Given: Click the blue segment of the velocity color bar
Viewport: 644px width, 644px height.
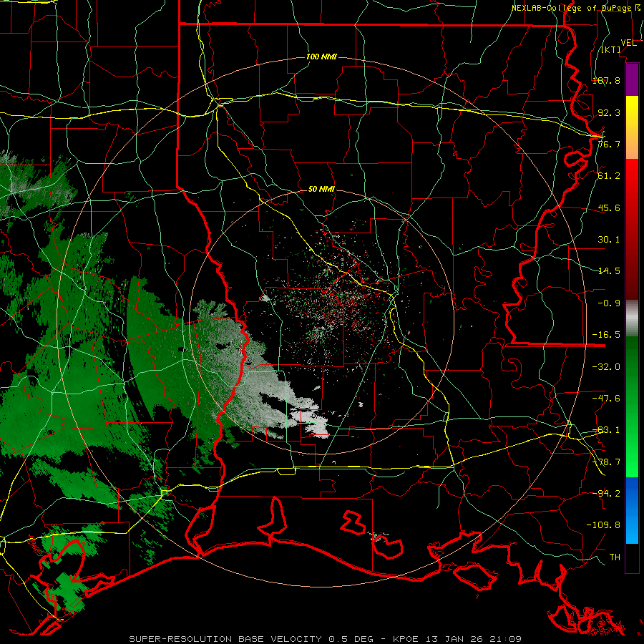Looking at the screenshot, I should tap(632, 510).
